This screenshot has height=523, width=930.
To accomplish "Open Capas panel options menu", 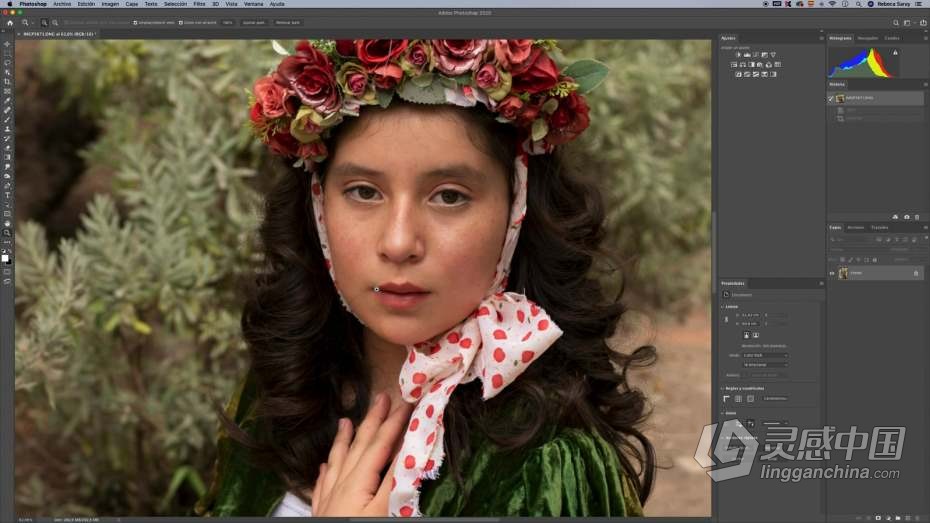I will point(926,228).
